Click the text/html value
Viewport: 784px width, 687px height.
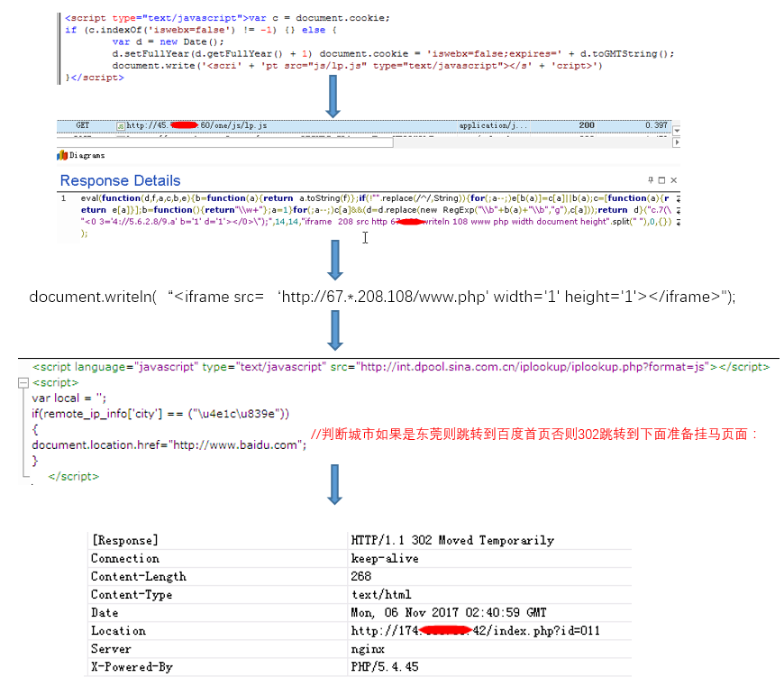click(x=381, y=594)
